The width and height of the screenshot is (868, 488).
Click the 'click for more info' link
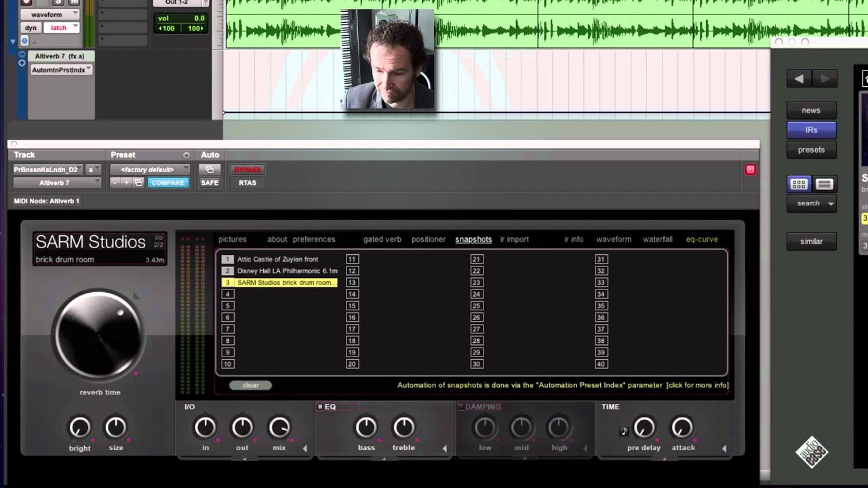coord(698,385)
